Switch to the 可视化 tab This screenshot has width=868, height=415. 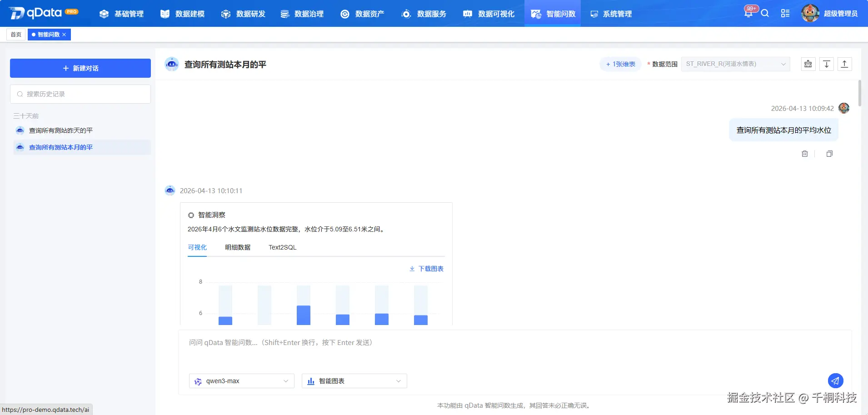197,247
